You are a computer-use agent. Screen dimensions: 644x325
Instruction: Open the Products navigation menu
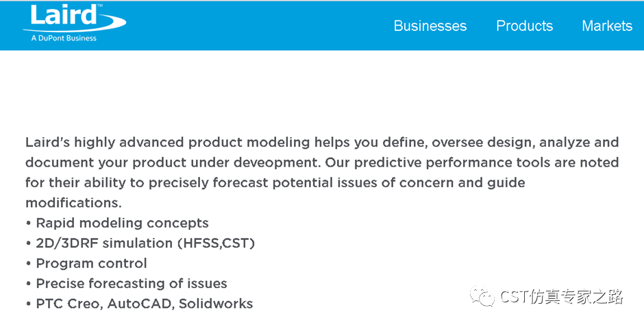click(525, 26)
